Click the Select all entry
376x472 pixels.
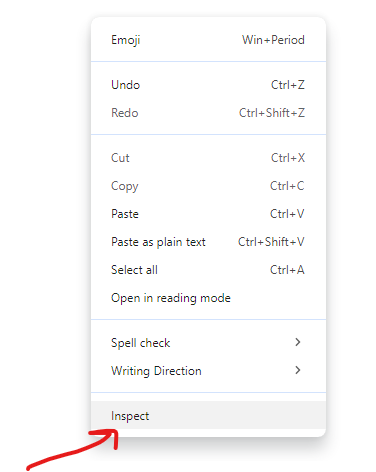coord(208,270)
